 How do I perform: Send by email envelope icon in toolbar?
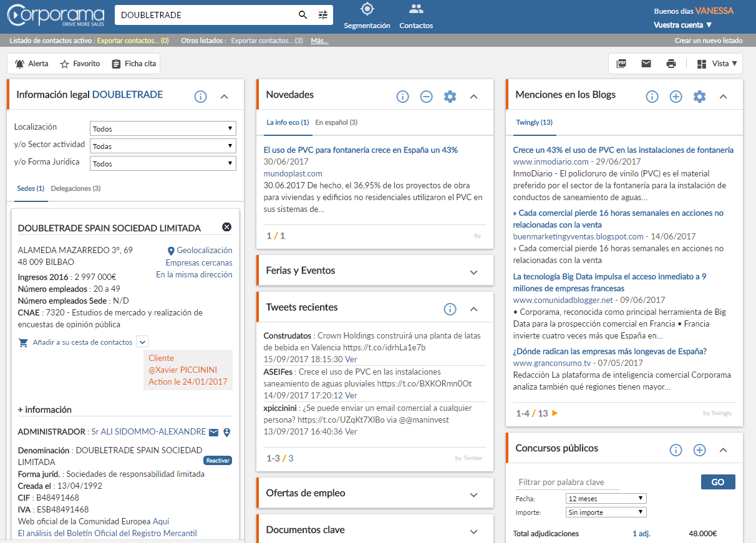[x=646, y=64]
